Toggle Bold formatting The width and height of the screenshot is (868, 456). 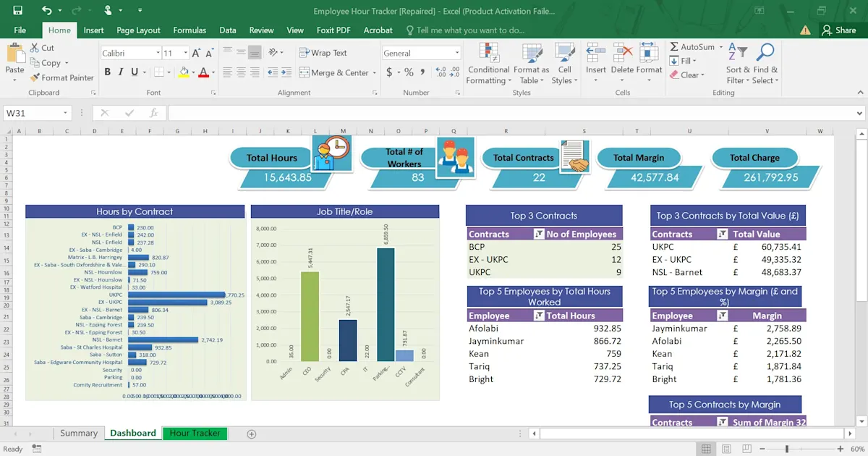click(x=108, y=72)
